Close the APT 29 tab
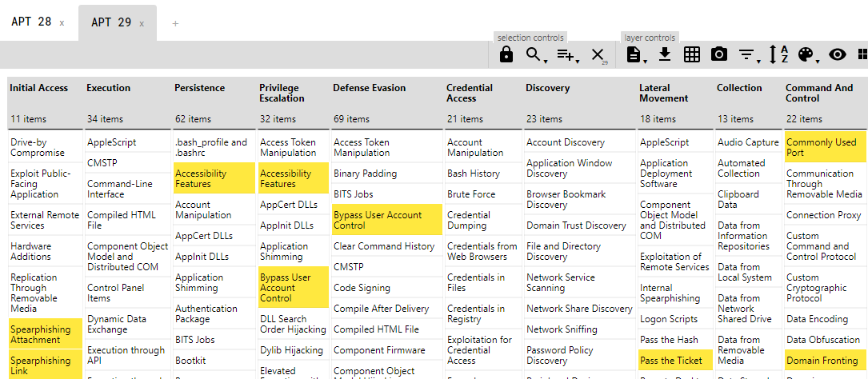Screen dimensions: 868x379 pos(142,24)
